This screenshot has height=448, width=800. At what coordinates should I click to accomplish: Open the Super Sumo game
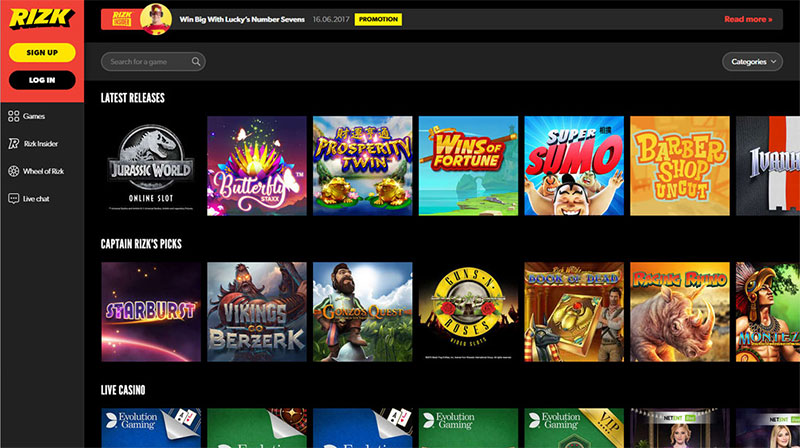(x=574, y=166)
